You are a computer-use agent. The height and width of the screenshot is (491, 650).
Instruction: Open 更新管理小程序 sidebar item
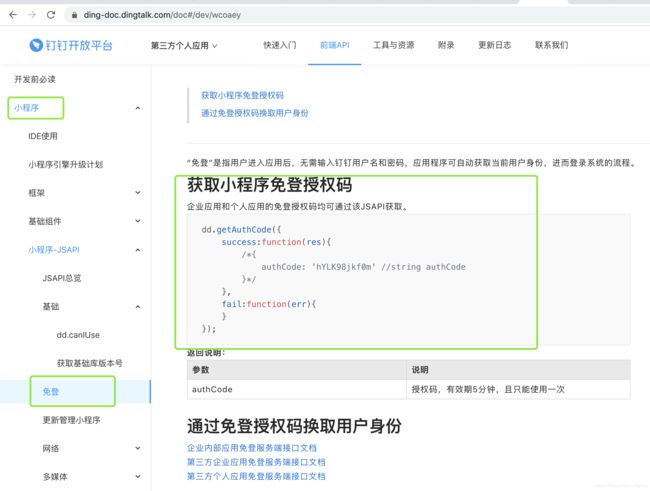71,420
